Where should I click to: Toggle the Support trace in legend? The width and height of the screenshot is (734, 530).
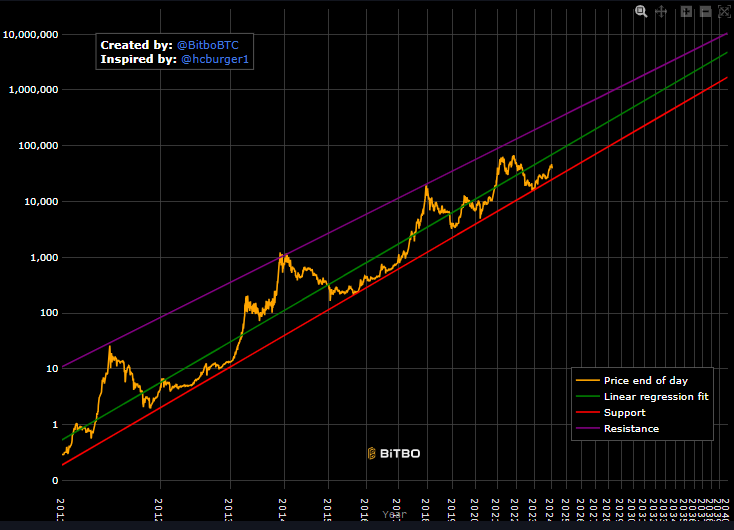tap(611, 412)
